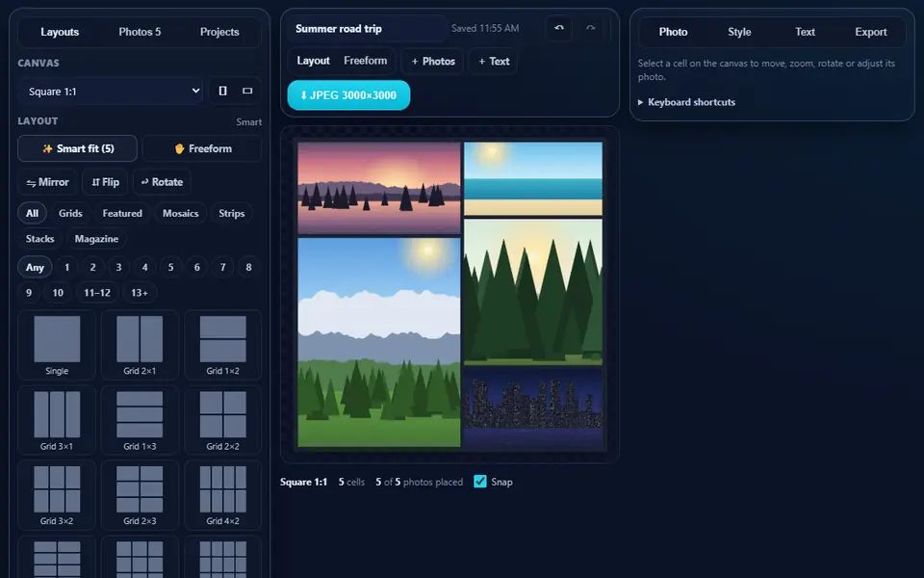Enable Smart fit (5) mode
Viewport: 924px width, 578px height.
[x=77, y=148]
